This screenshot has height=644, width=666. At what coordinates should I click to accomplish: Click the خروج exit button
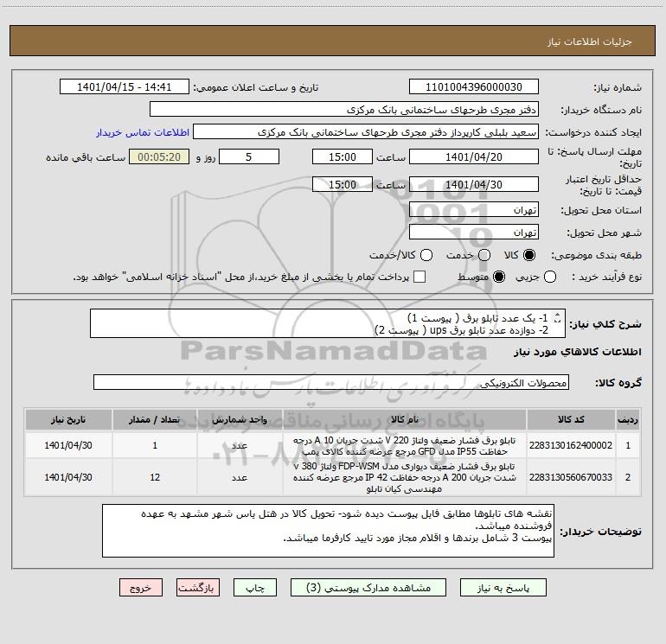141,588
